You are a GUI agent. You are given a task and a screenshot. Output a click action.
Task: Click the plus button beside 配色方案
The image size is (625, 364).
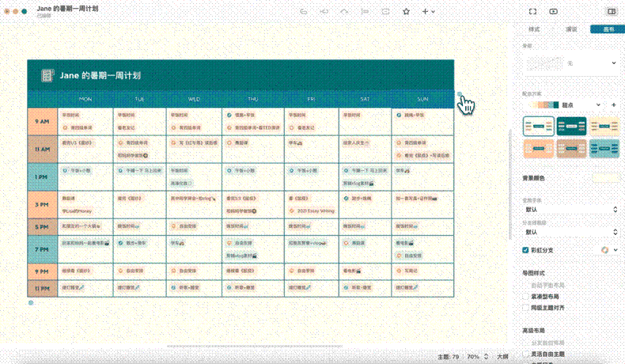[614, 104]
